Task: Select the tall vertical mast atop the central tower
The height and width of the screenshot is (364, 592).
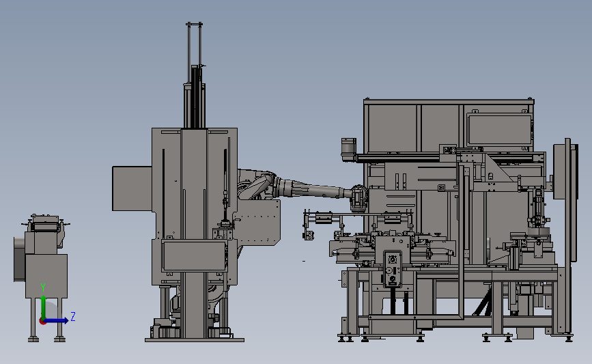Action: pos(195,76)
